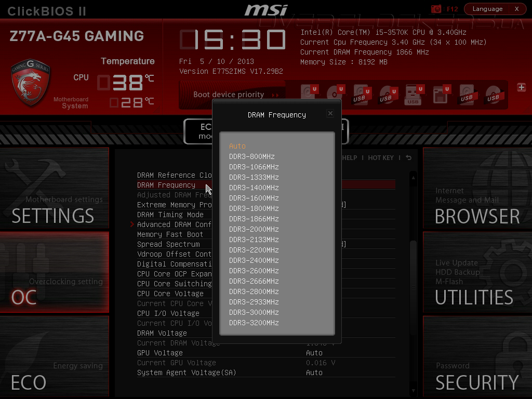Click the UEFI hard disk boot device icon
The width and height of the screenshot is (532, 399).
(x=309, y=94)
